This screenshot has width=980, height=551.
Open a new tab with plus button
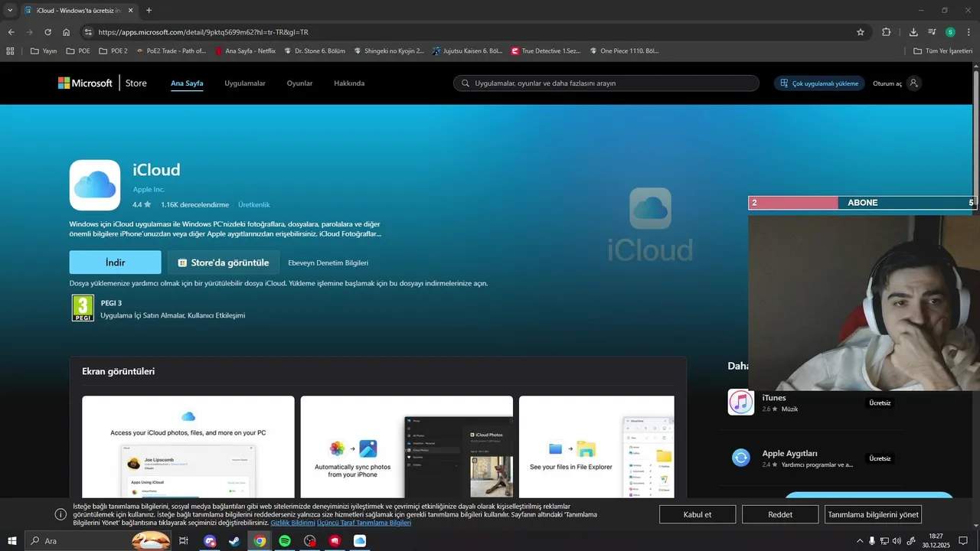pyautogui.click(x=149, y=11)
